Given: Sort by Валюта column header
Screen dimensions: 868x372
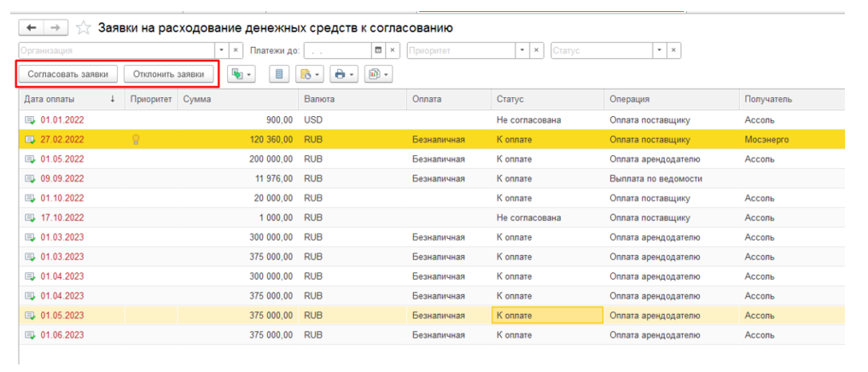Looking at the screenshot, I should [352, 99].
